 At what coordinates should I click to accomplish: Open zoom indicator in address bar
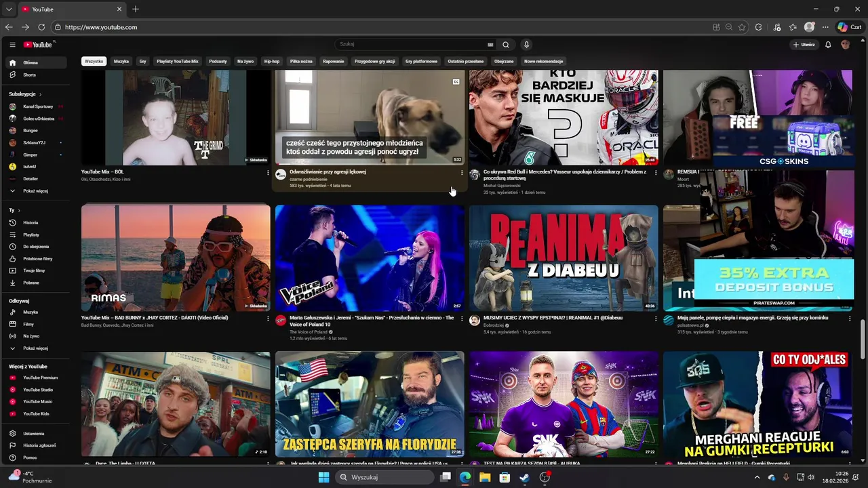click(729, 27)
